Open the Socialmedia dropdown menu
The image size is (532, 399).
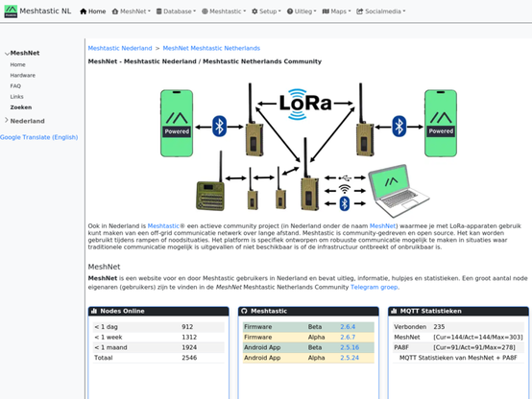(x=381, y=12)
